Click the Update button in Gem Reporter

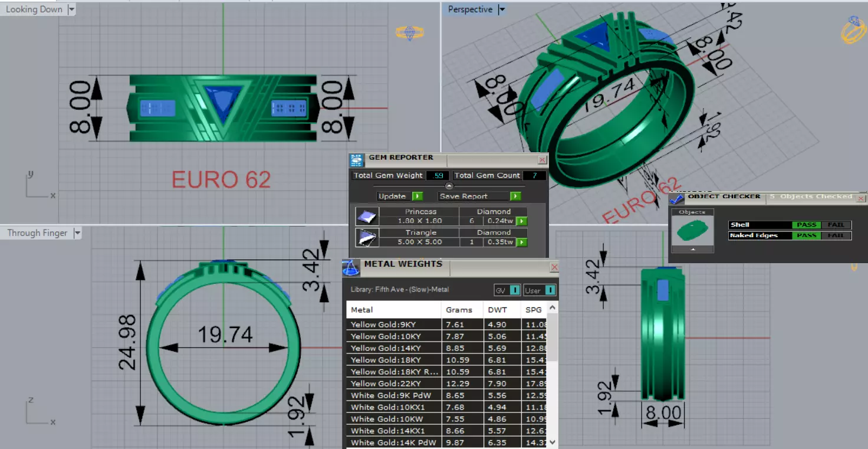click(x=400, y=196)
